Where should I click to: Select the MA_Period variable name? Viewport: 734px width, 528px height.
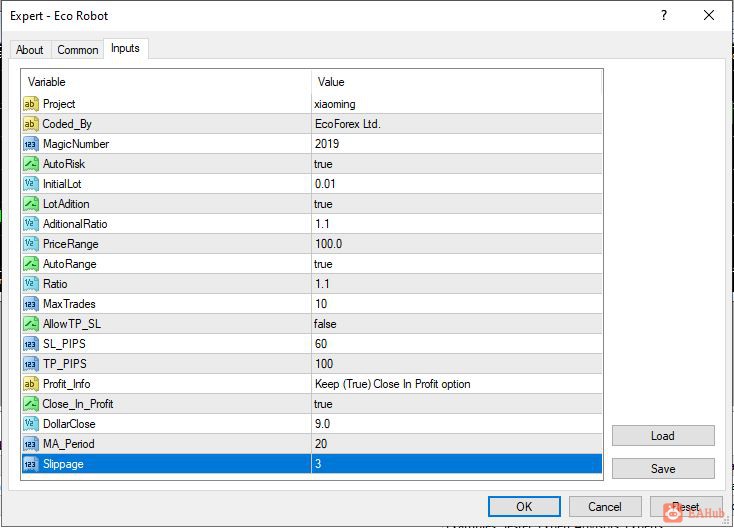click(69, 444)
